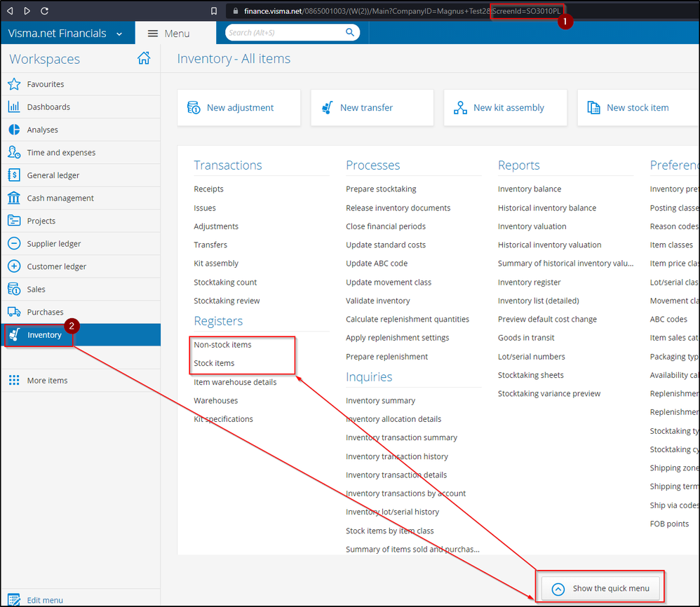Open the Receipts transaction link
This screenshot has width=700, height=607.
(208, 189)
